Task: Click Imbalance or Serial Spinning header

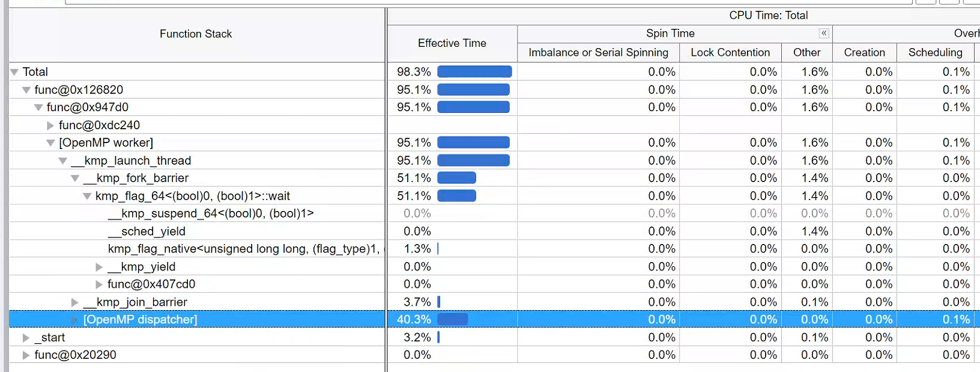Action: tap(598, 53)
